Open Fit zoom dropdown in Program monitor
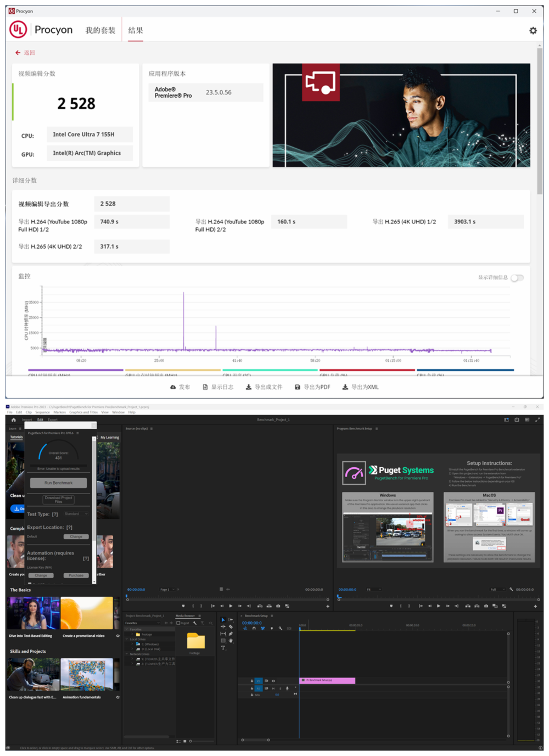The height and width of the screenshot is (756, 549). [374, 590]
